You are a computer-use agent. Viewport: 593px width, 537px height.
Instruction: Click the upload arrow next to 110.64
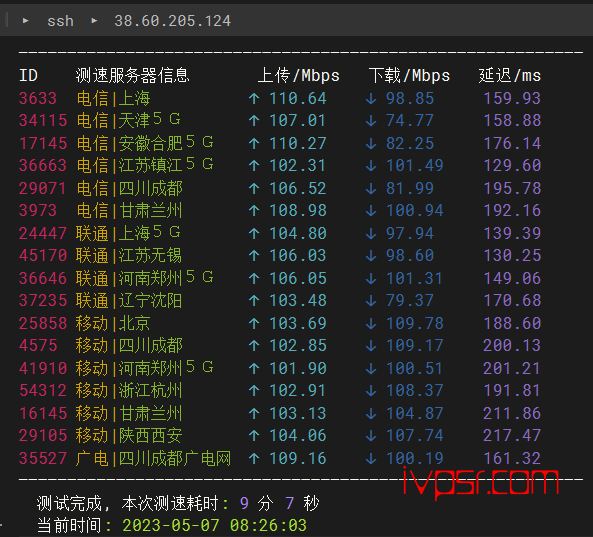pyautogui.click(x=254, y=99)
